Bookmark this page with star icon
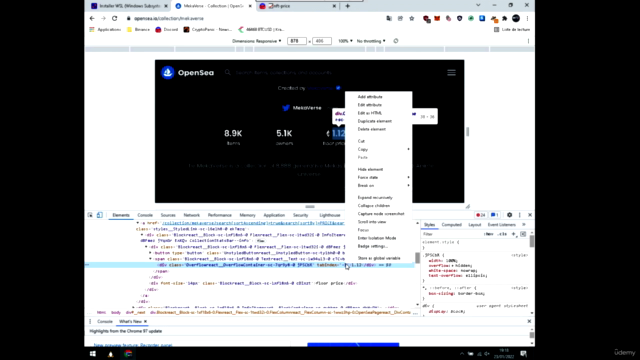Screen dimensions: 640x360 (411, 18)
